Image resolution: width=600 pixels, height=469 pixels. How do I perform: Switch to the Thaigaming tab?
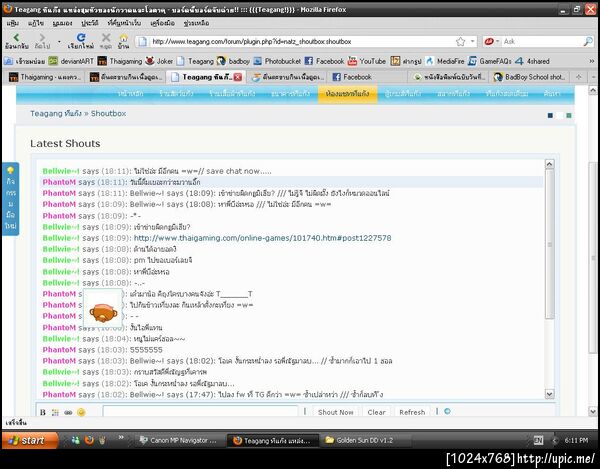(45, 77)
